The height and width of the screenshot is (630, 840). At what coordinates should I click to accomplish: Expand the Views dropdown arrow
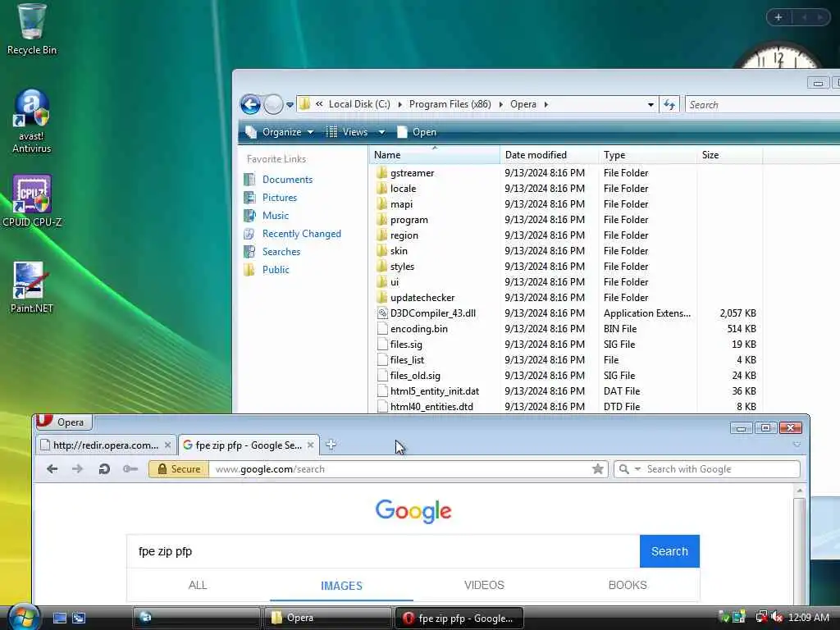(381, 132)
